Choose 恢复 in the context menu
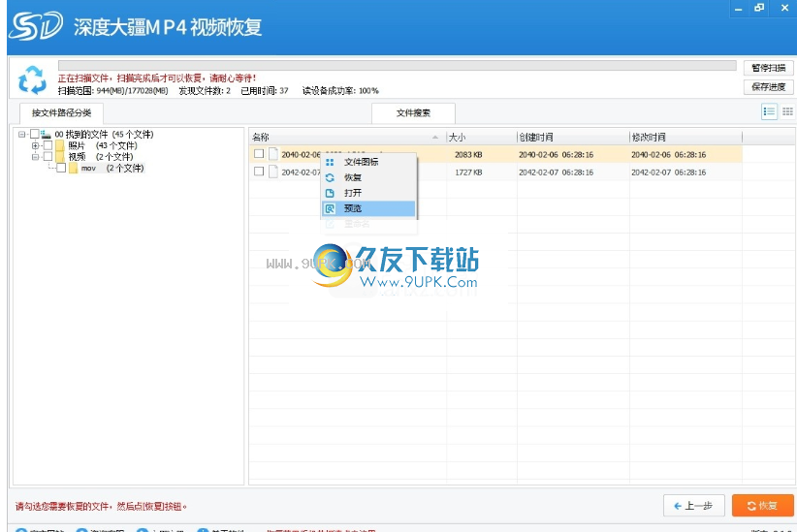The width and height of the screenshot is (797, 532). tap(368, 178)
